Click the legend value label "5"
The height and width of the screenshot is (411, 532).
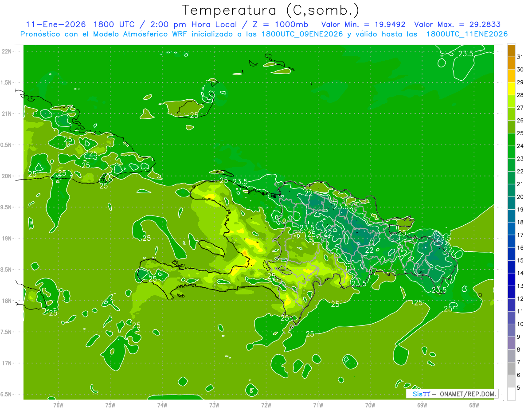point(519,388)
